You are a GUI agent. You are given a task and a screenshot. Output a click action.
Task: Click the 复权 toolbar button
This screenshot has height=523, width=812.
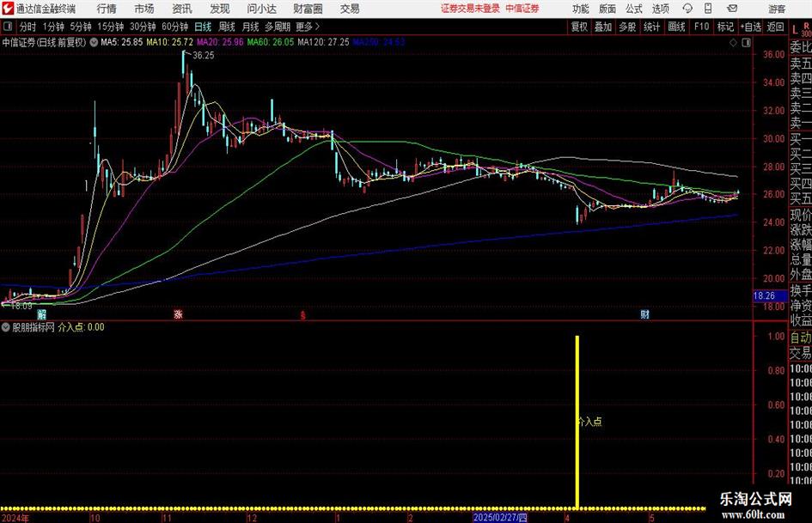click(x=579, y=27)
